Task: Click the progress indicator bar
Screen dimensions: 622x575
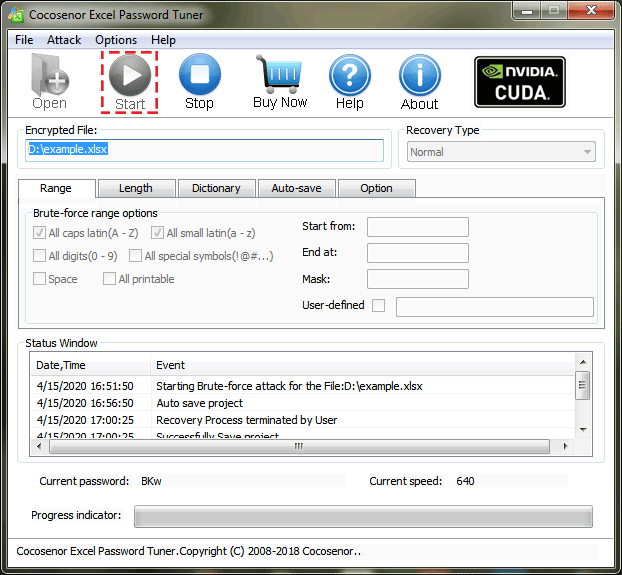Action: point(363,516)
